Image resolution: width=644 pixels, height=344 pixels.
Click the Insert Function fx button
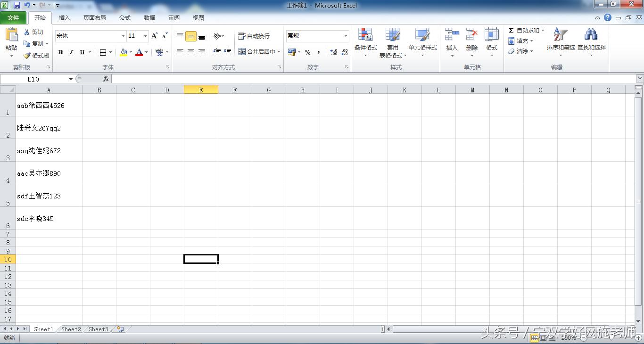tap(106, 79)
